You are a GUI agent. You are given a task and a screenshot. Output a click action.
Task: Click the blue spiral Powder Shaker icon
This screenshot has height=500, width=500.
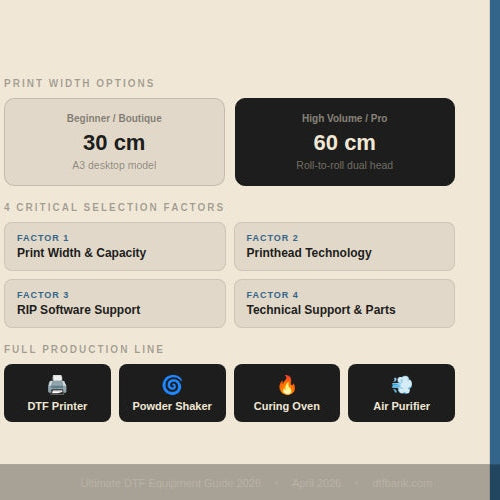[x=172, y=385]
